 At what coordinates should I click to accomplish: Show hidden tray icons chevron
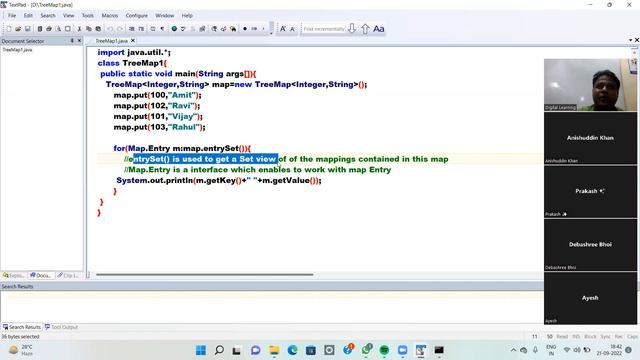click(513, 350)
